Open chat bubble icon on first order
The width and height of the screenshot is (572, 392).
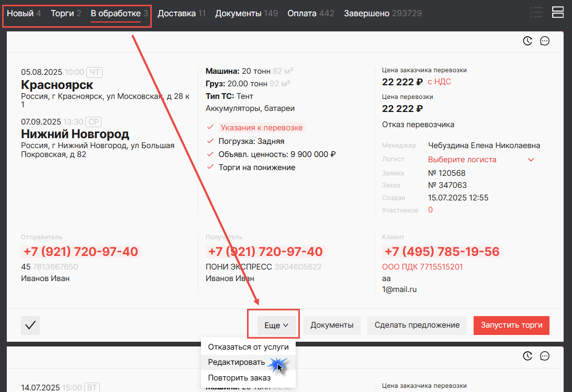click(545, 41)
